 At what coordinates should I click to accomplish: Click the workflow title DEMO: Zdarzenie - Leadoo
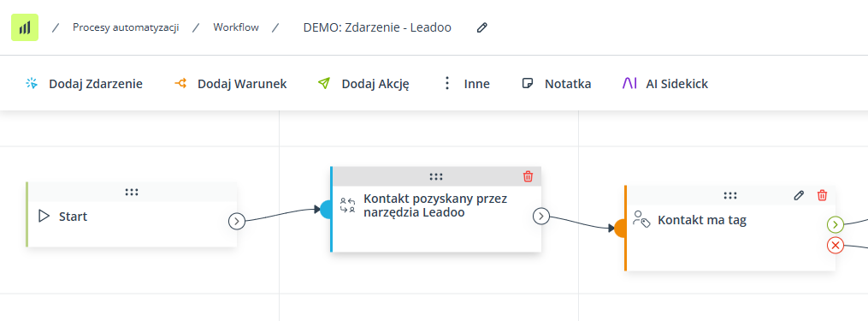coord(377,27)
